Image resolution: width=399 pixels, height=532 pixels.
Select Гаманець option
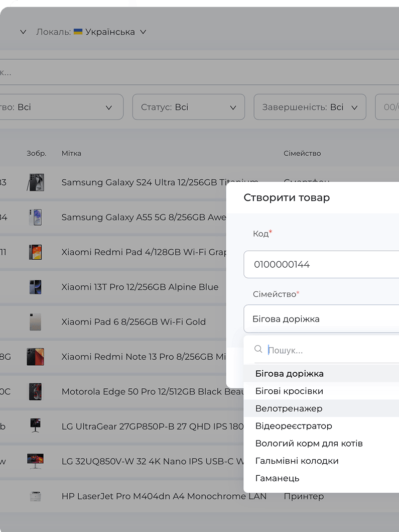pyautogui.click(x=321, y=478)
